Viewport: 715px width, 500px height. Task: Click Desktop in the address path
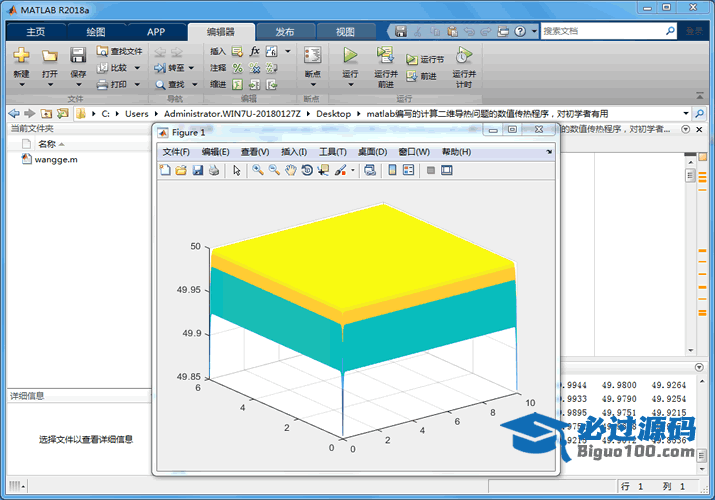tap(334, 113)
